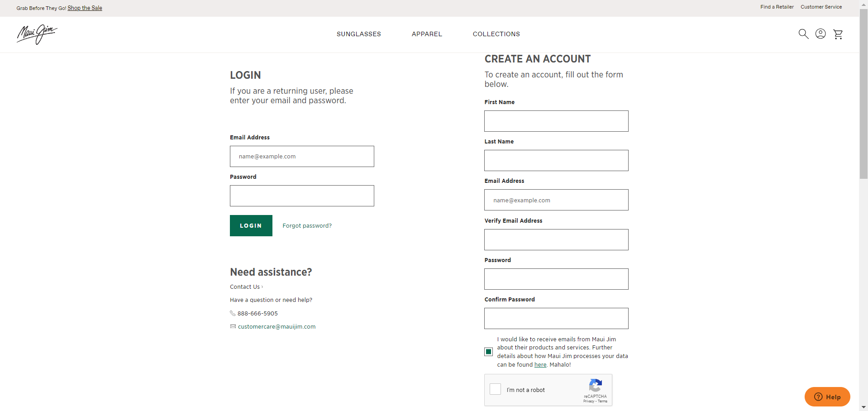
Task: Open the Apparel menu
Action: click(x=427, y=34)
